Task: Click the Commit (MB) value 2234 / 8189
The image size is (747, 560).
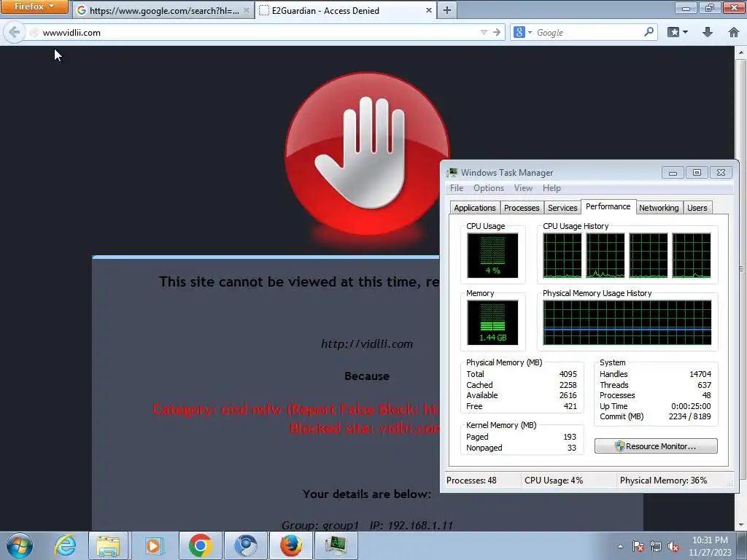Action: pyautogui.click(x=689, y=416)
